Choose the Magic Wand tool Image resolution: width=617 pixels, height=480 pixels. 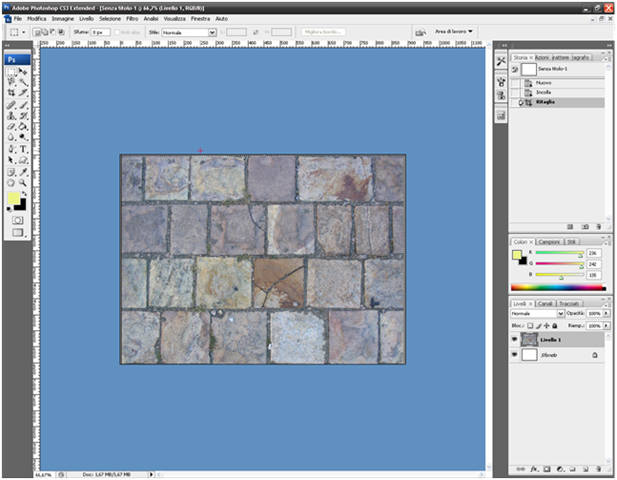point(23,82)
